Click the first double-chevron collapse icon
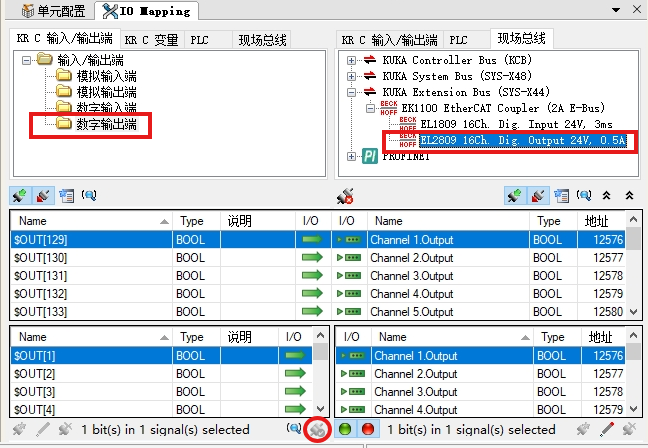 pyautogui.click(x=606, y=195)
